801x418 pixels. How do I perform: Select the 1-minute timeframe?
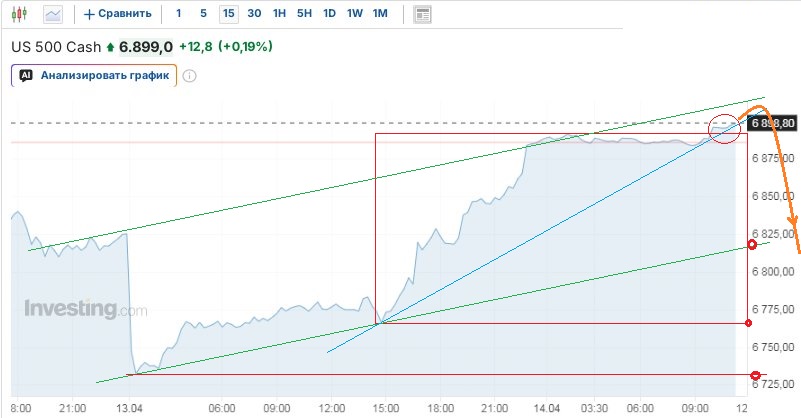tap(178, 14)
